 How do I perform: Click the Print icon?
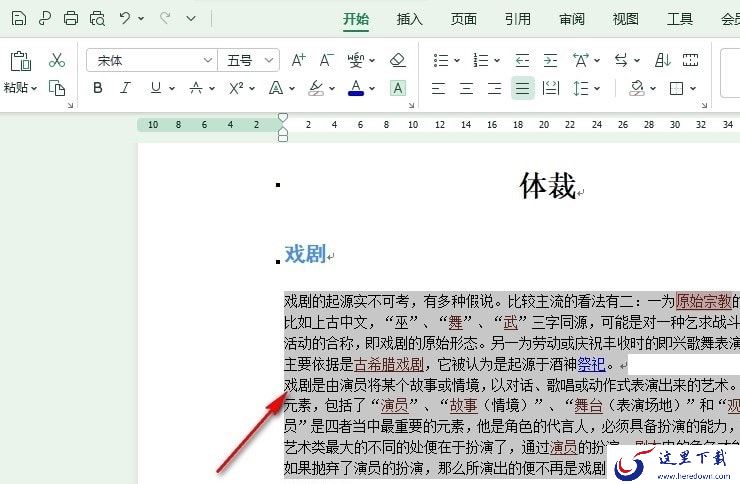click(x=71, y=18)
